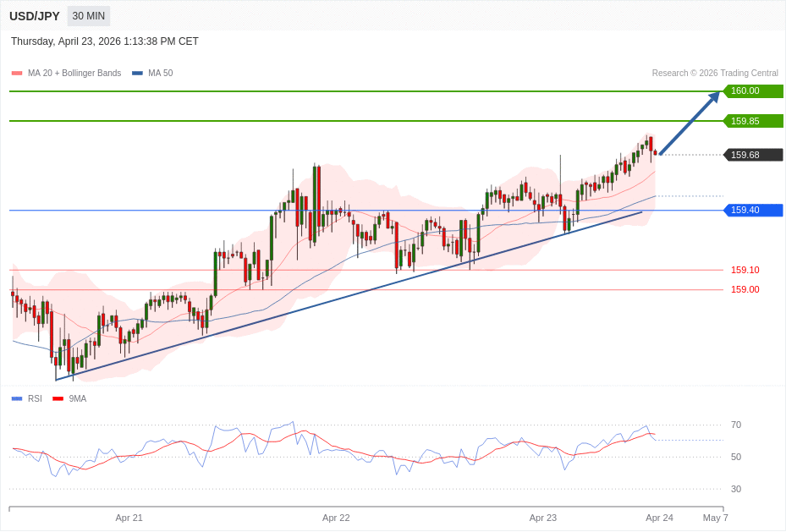This screenshot has width=786, height=532.
Task: Click the red 9MA legend marker
Action: coord(58,398)
